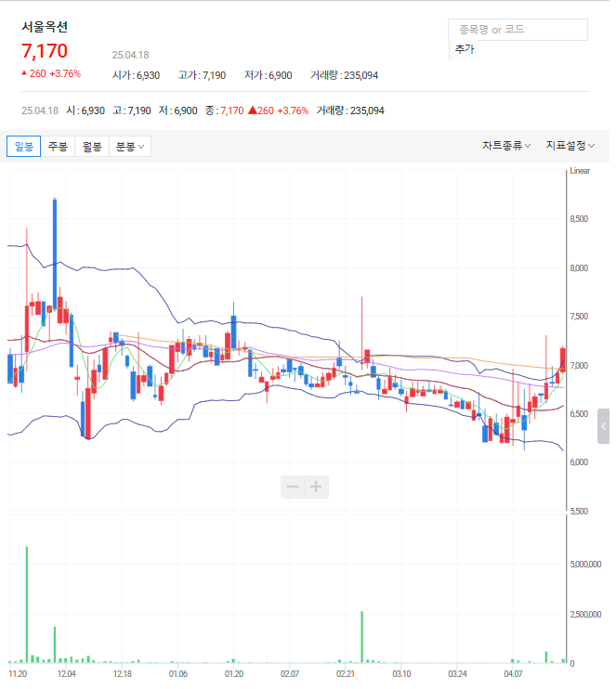Click the 02.21 date axis label
616x689 pixels.
click(x=346, y=673)
